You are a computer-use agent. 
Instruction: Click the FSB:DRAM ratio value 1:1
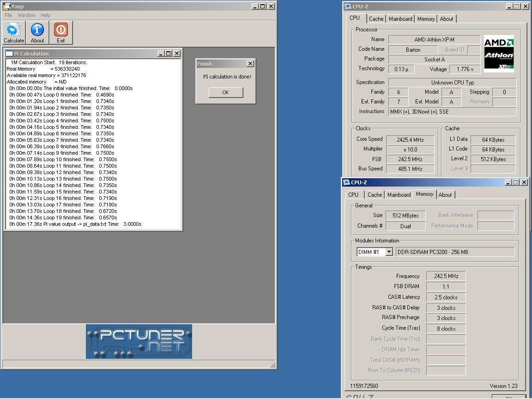(446, 287)
